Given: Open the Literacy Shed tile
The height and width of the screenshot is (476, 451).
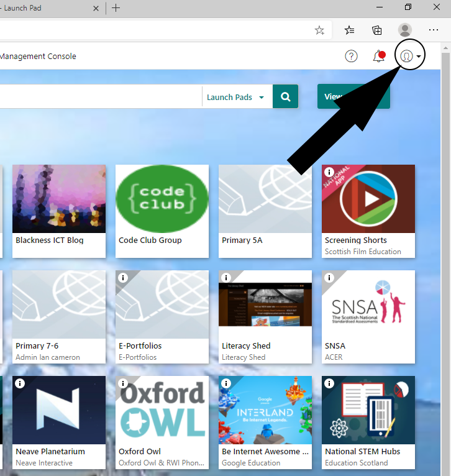Looking at the screenshot, I should point(265,317).
